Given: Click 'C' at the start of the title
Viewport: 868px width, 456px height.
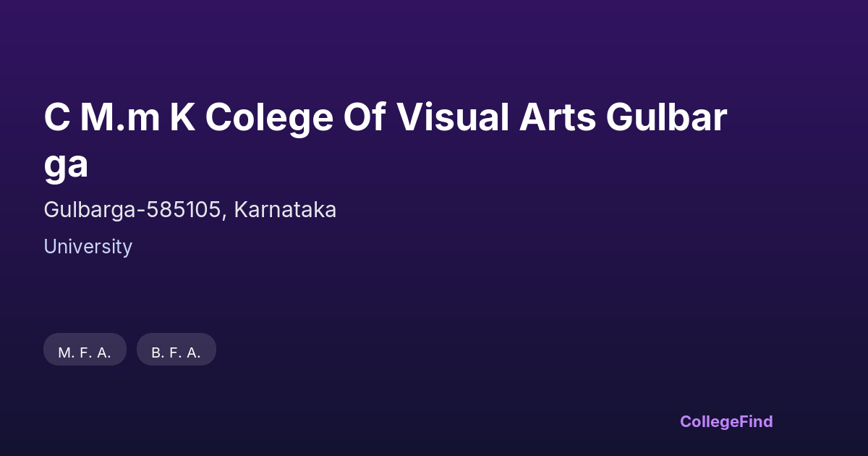Looking at the screenshot, I should click(x=56, y=119).
